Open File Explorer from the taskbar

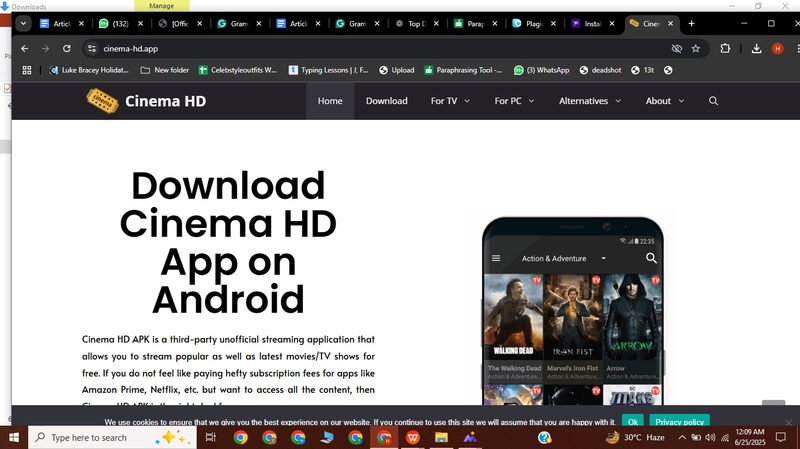click(x=441, y=438)
